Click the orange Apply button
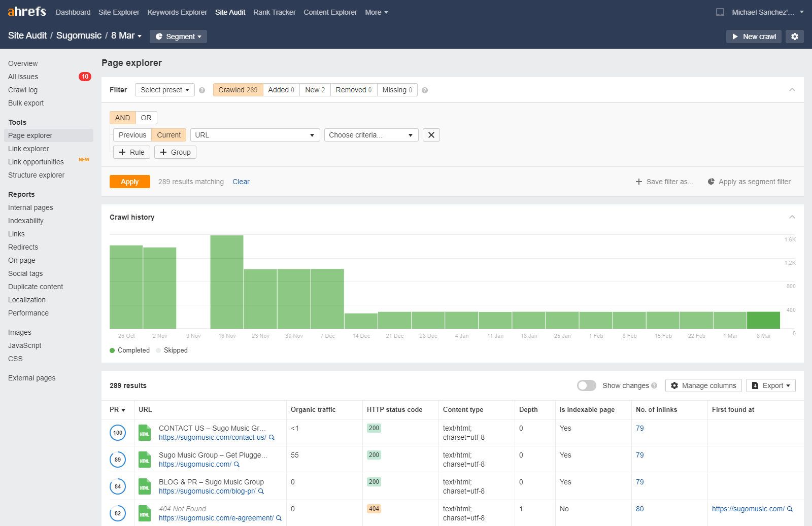The height and width of the screenshot is (526, 812). tap(130, 182)
